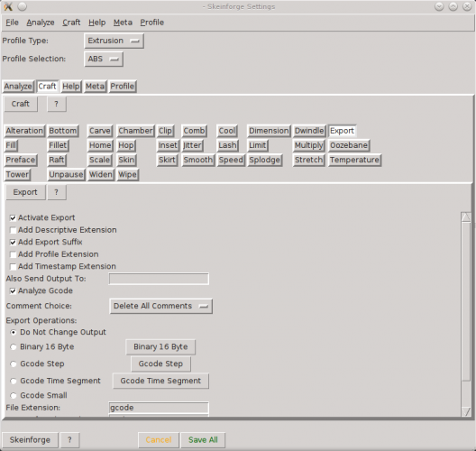Image resolution: width=476 pixels, height=451 pixels.
Task: Open the Dimension plugin tab
Action: coord(269,131)
